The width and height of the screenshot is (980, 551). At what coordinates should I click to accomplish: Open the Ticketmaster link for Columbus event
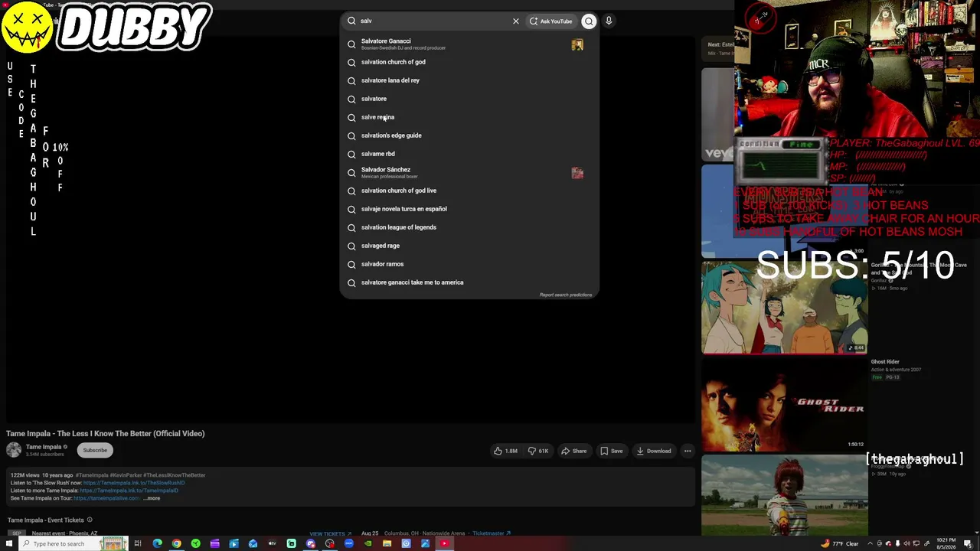[491, 533]
